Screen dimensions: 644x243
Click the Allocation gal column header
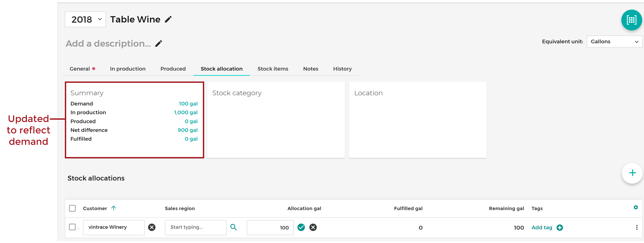point(304,208)
